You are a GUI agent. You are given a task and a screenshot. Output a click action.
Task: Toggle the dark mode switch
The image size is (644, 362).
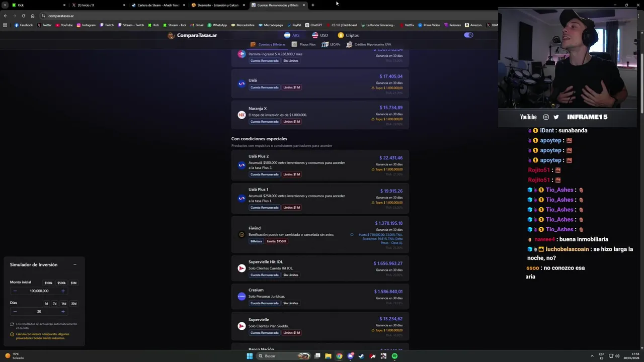tap(468, 35)
